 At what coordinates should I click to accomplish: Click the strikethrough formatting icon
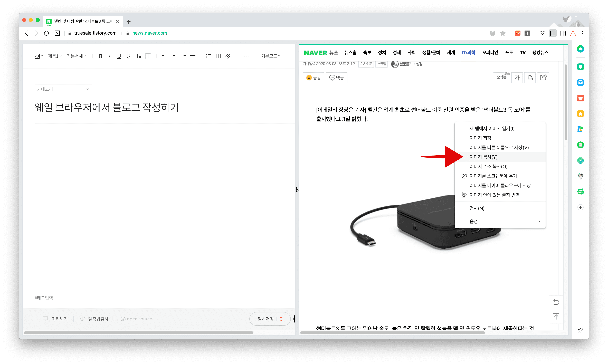pos(129,56)
